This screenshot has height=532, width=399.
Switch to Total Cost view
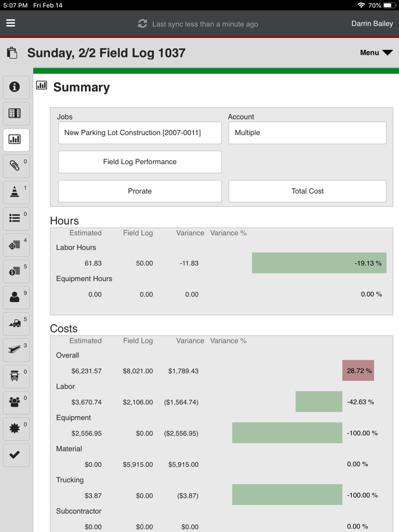pos(307,191)
